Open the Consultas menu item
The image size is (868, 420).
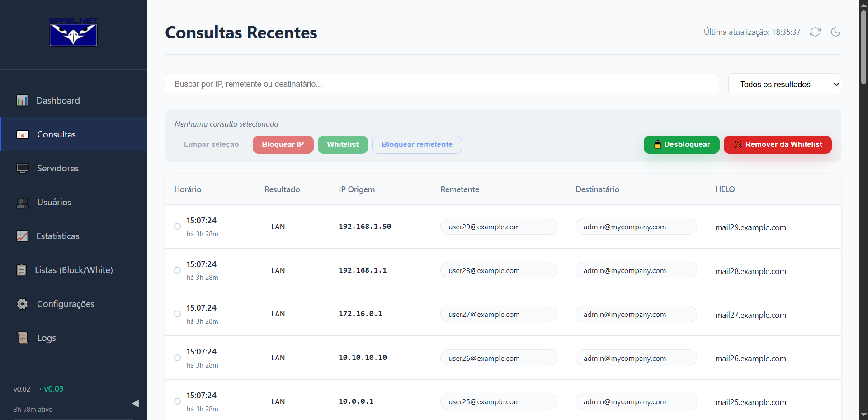73,134
